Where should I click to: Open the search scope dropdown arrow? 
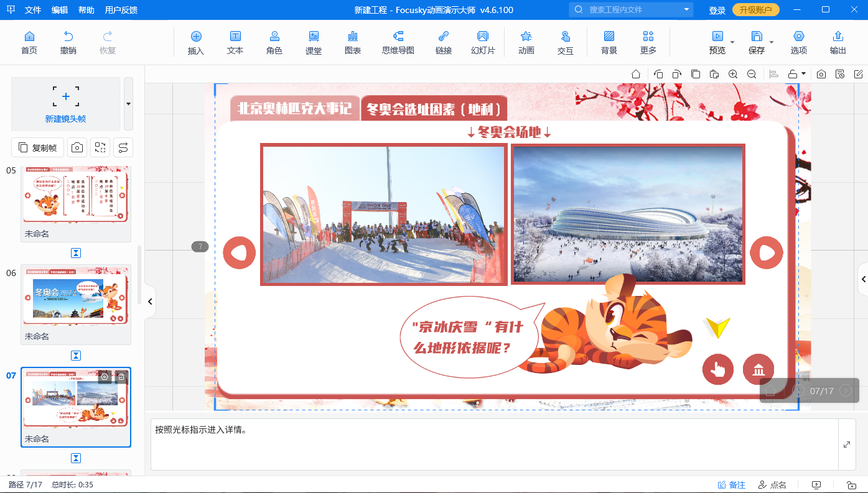pyautogui.click(x=687, y=9)
